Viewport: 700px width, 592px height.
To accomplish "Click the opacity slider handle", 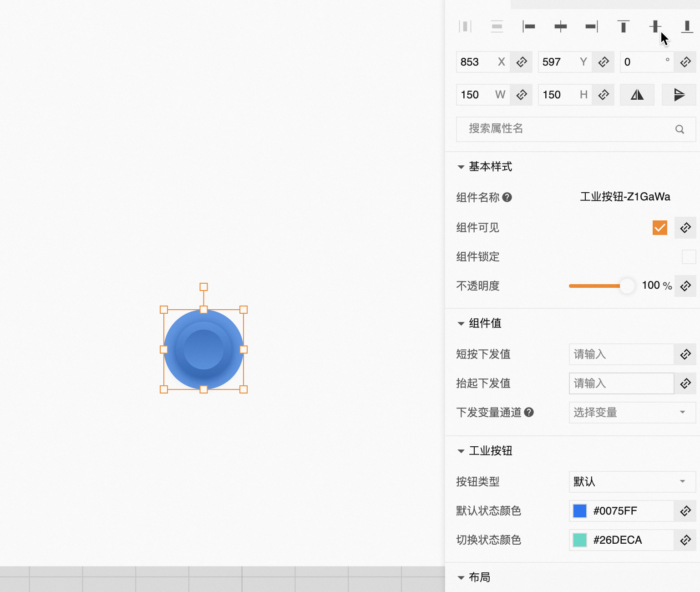I will 627,286.
